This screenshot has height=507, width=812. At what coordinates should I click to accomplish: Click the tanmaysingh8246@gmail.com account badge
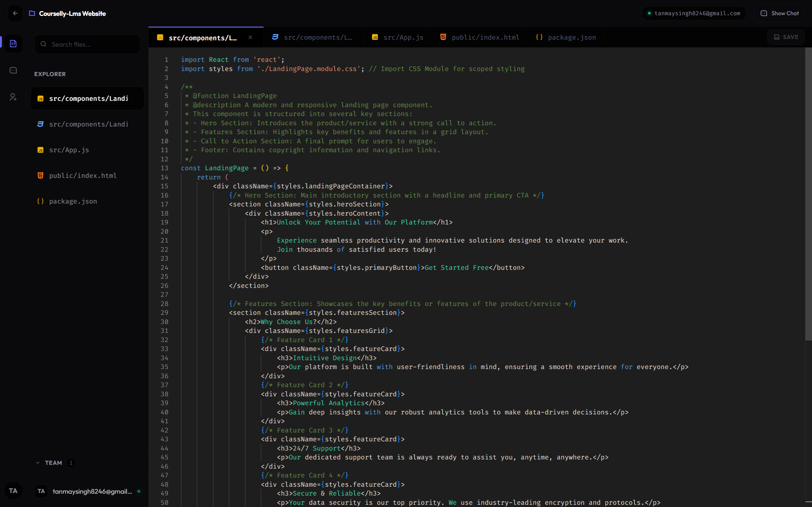(x=694, y=13)
